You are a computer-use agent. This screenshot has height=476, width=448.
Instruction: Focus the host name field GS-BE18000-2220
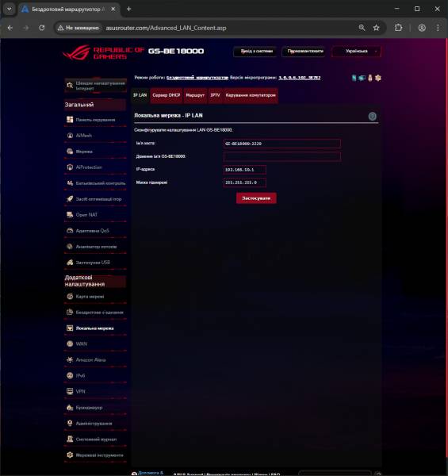click(x=282, y=144)
